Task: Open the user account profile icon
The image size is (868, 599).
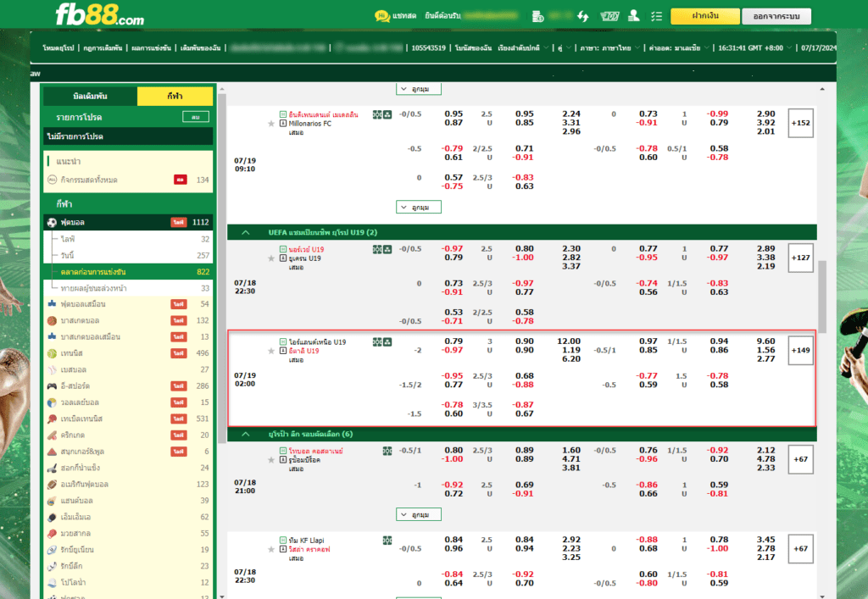Action: tap(634, 15)
